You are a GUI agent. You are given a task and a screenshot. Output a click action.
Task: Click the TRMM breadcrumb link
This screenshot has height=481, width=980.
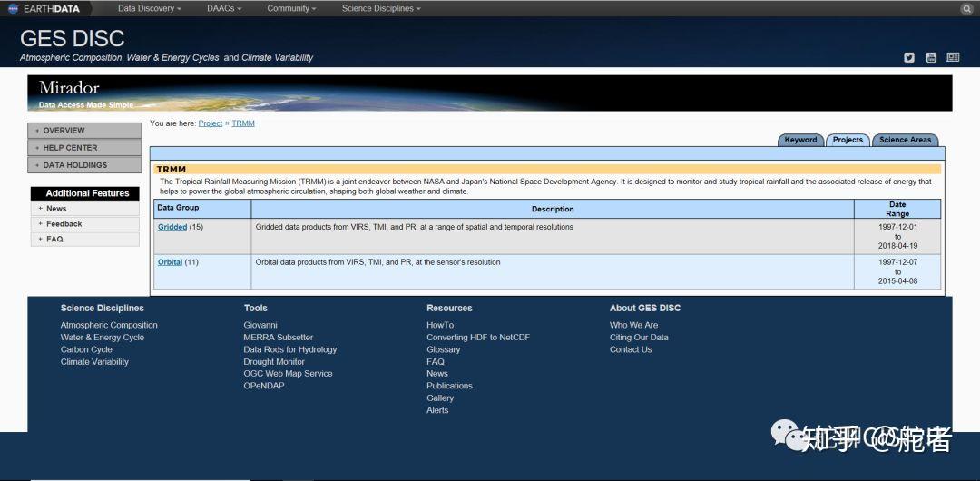point(243,123)
